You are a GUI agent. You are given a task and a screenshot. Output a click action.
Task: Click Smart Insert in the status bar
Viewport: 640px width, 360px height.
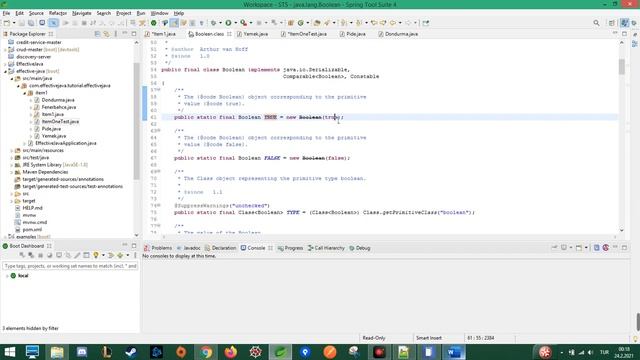point(429,338)
